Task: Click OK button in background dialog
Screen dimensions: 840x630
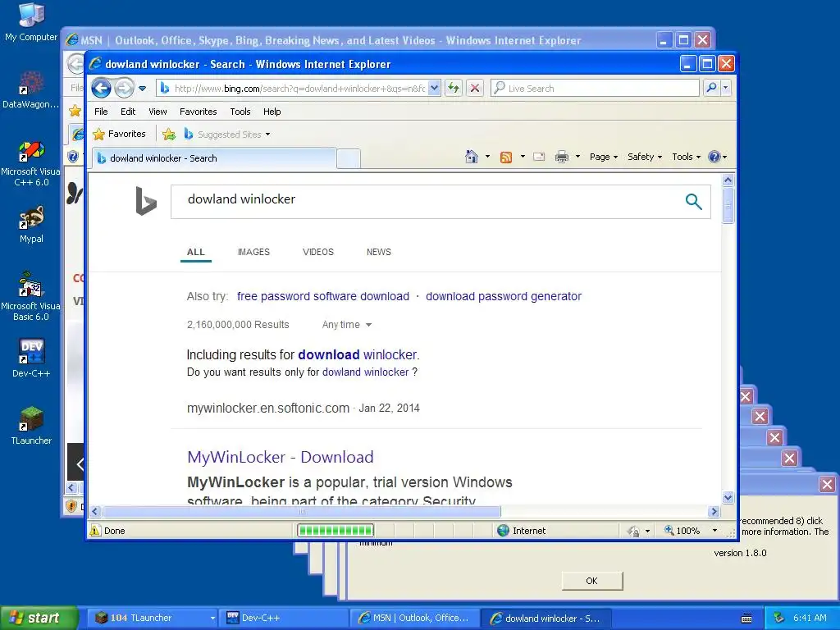Action: pyautogui.click(x=592, y=581)
